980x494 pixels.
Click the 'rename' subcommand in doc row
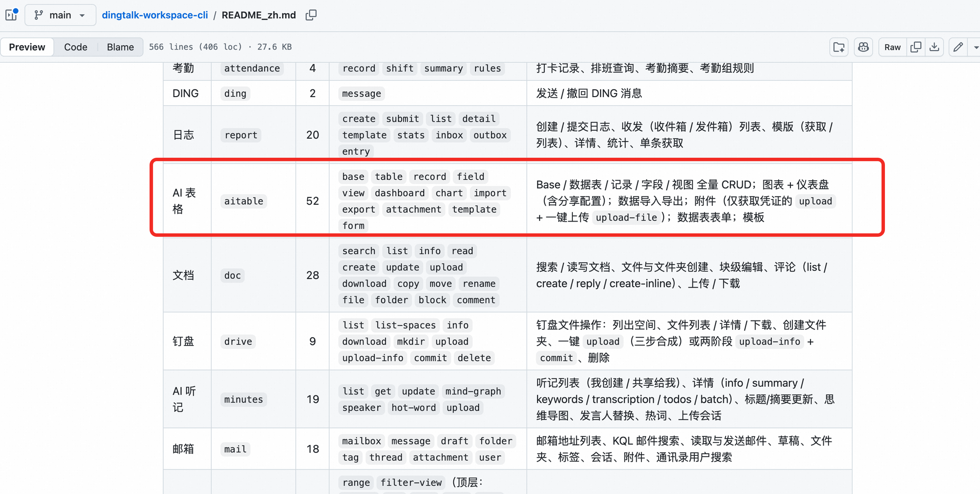(479, 284)
